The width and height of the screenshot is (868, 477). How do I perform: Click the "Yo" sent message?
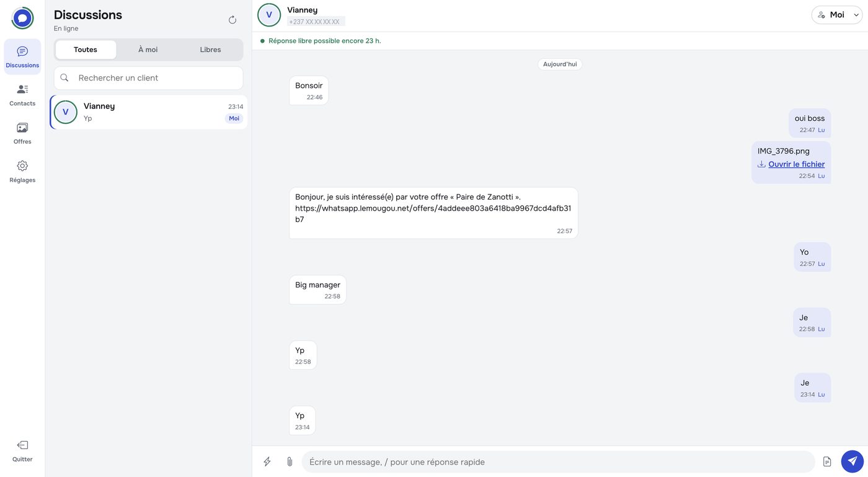[x=812, y=257]
